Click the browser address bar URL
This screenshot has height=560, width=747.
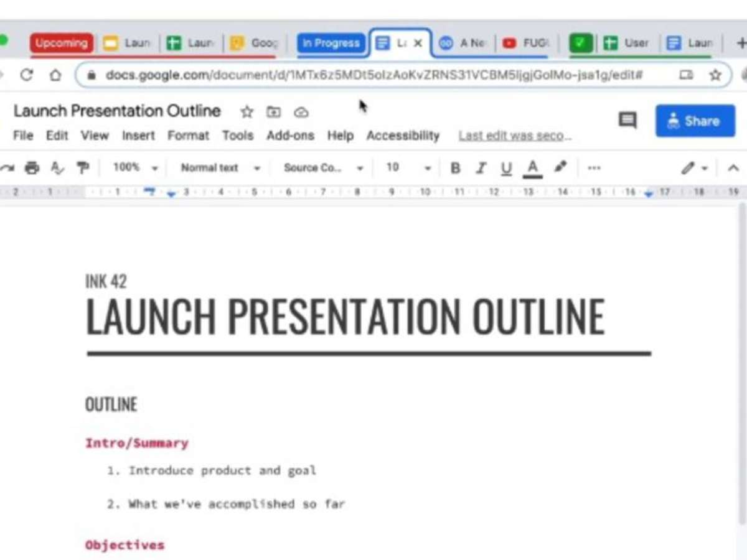(x=374, y=75)
